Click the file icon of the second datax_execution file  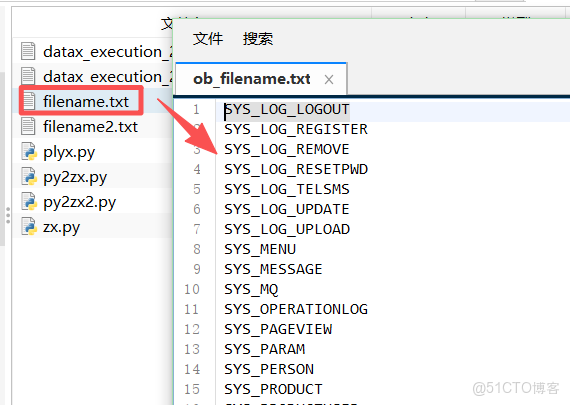pyautogui.click(x=28, y=76)
